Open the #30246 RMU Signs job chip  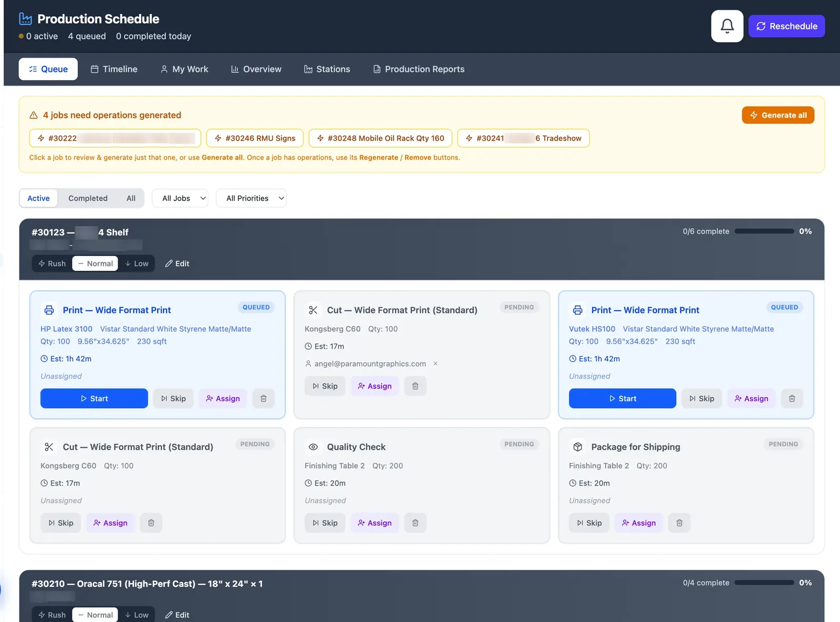(255, 138)
